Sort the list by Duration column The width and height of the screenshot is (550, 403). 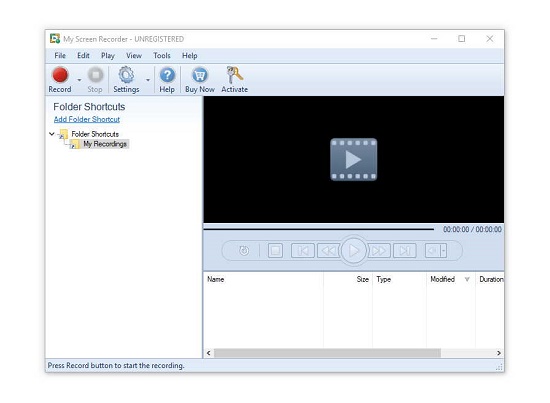click(x=490, y=279)
